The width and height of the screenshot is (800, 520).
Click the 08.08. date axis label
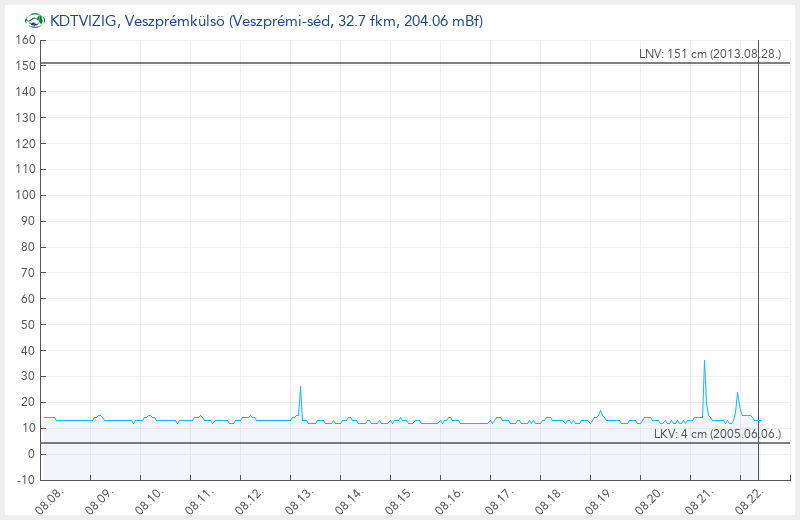click(x=50, y=500)
